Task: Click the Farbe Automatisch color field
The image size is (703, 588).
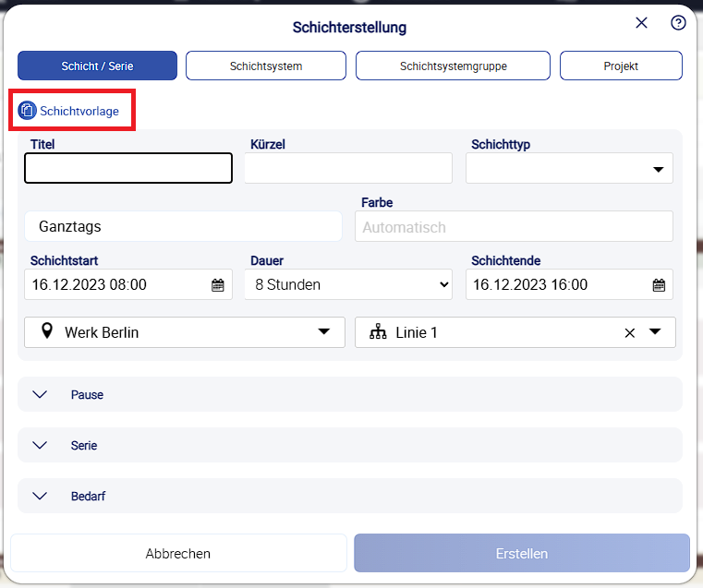Action: coord(514,227)
